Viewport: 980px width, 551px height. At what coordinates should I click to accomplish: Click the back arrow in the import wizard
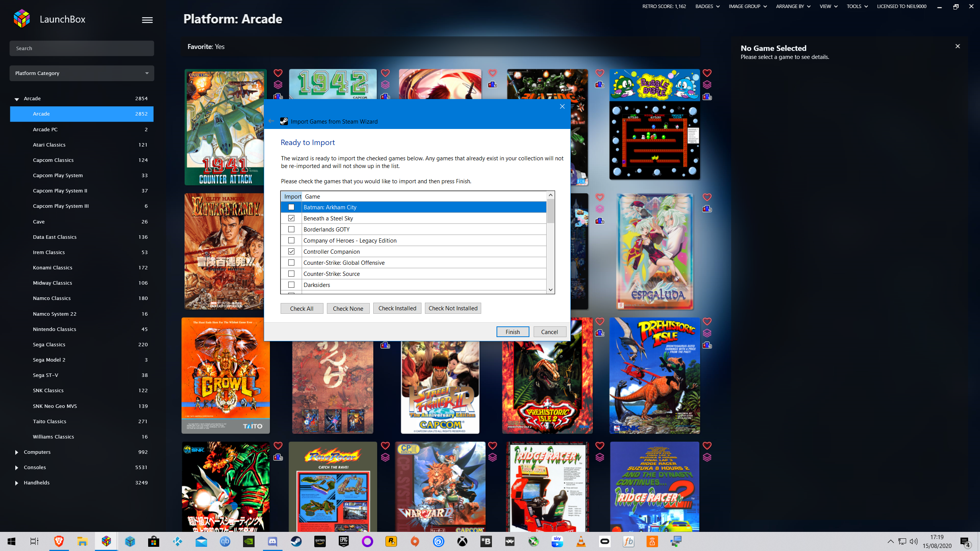click(271, 121)
